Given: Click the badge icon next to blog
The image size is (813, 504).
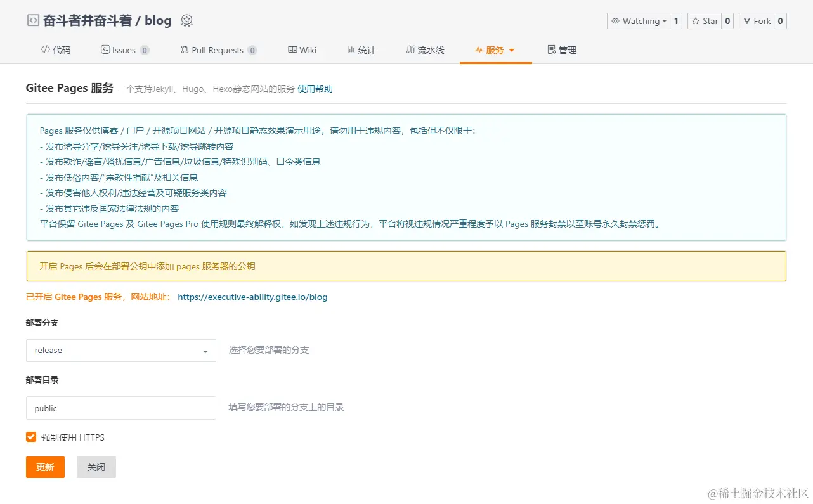Looking at the screenshot, I should (186, 20).
